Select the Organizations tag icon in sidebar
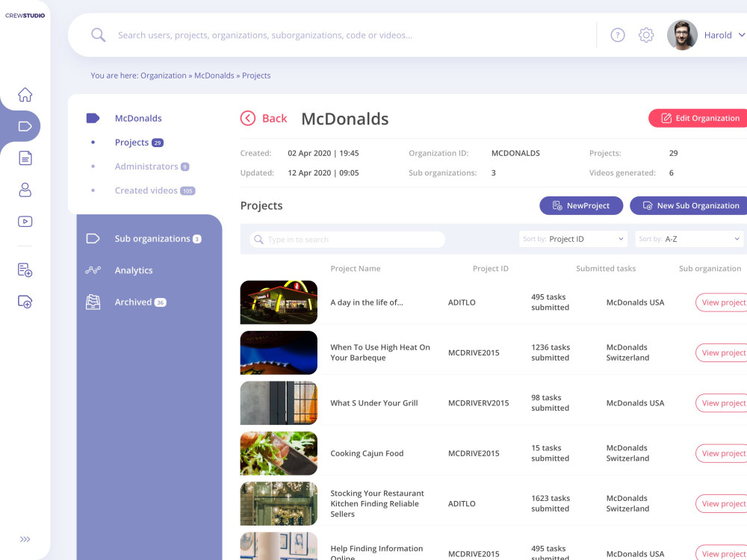The image size is (747, 560). pos(25,126)
